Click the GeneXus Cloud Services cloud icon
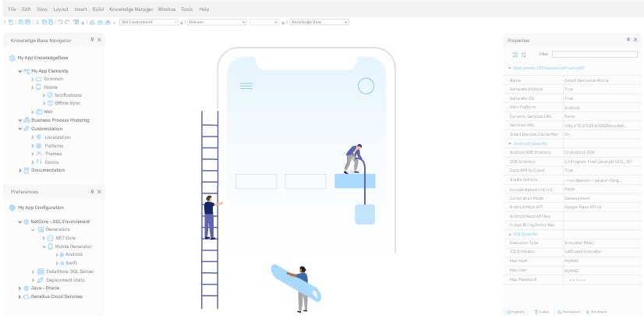 click(26, 296)
